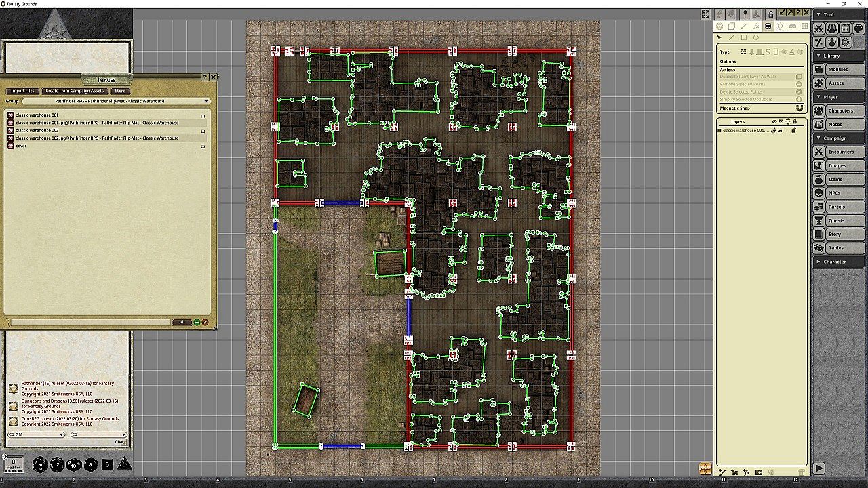The image size is (868, 488).
Task: Expand the Character sidebar section
Action: click(x=840, y=262)
